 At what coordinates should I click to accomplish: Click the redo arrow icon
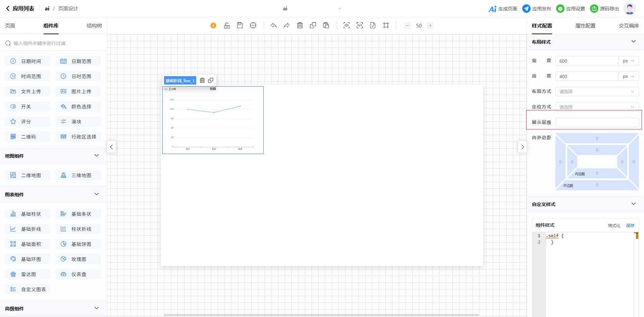click(x=287, y=25)
